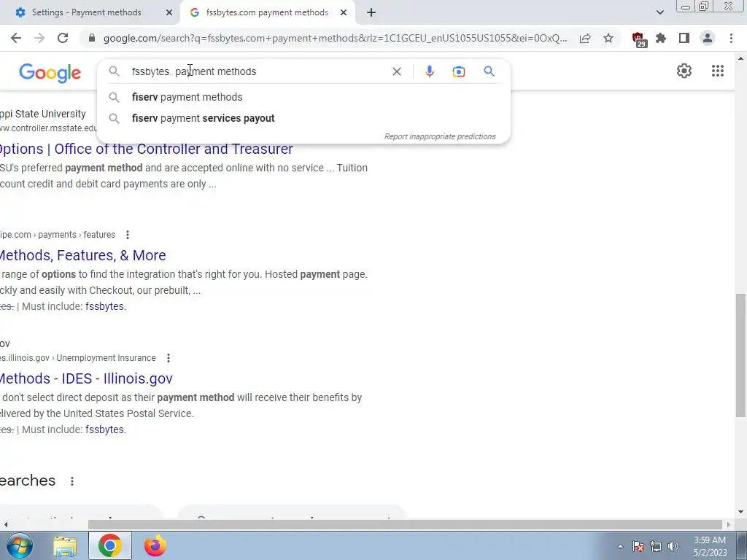Image resolution: width=747 pixels, height=560 pixels.
Task: Open the Methods, Features, & More result
Action: tap(83, 255)
